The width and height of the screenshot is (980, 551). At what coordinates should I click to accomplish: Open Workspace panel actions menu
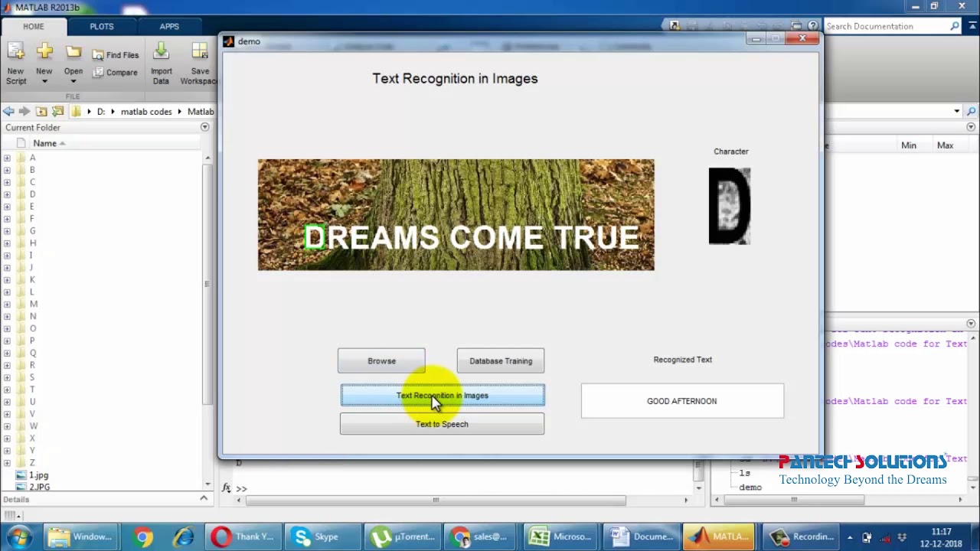971,127
